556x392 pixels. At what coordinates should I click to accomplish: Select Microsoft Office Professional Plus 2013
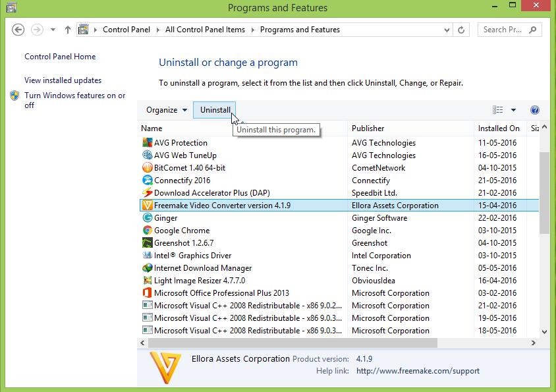(339, 293)
